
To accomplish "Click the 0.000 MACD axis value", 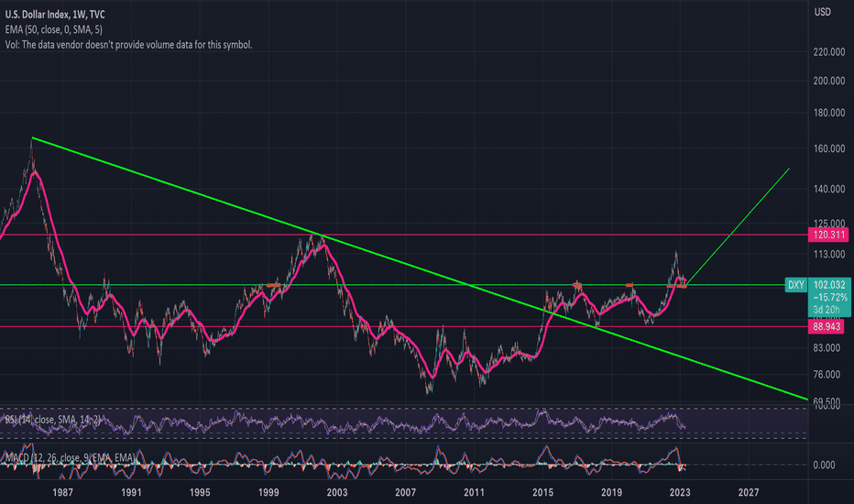I will click(824, 465).
